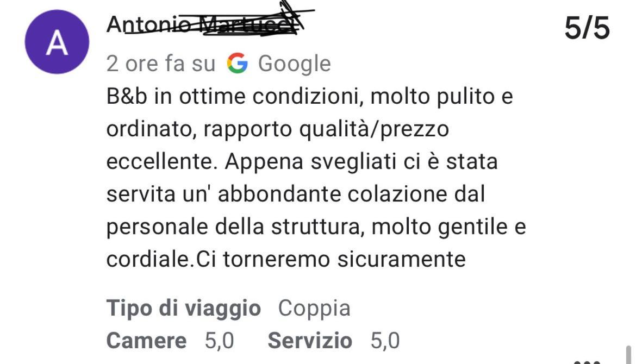Viewport: 636px width, 364px height.
Task: Click the 'Servizio' rating label
Action: 310,340
